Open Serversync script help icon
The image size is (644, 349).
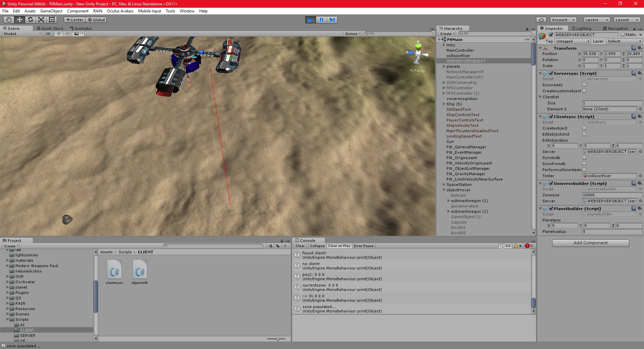click(634, 73)
